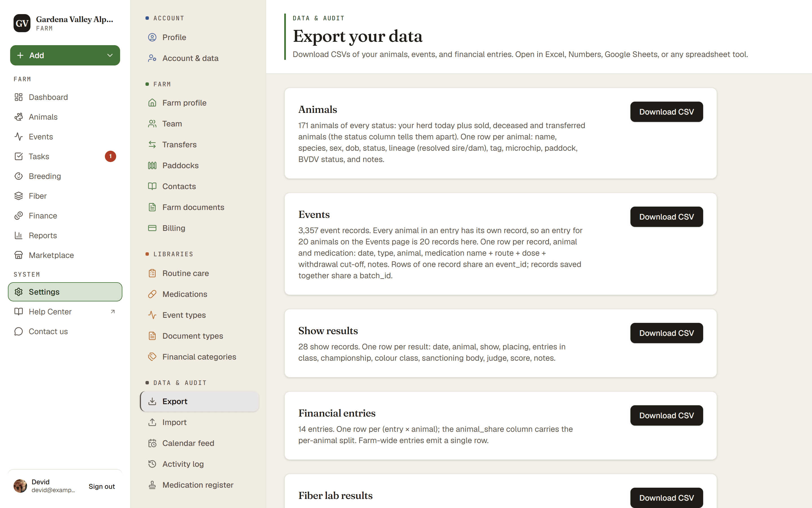Select the Events pulse icon in main sidebar
The height and width of the screenshot is (508, 812).
18,137
